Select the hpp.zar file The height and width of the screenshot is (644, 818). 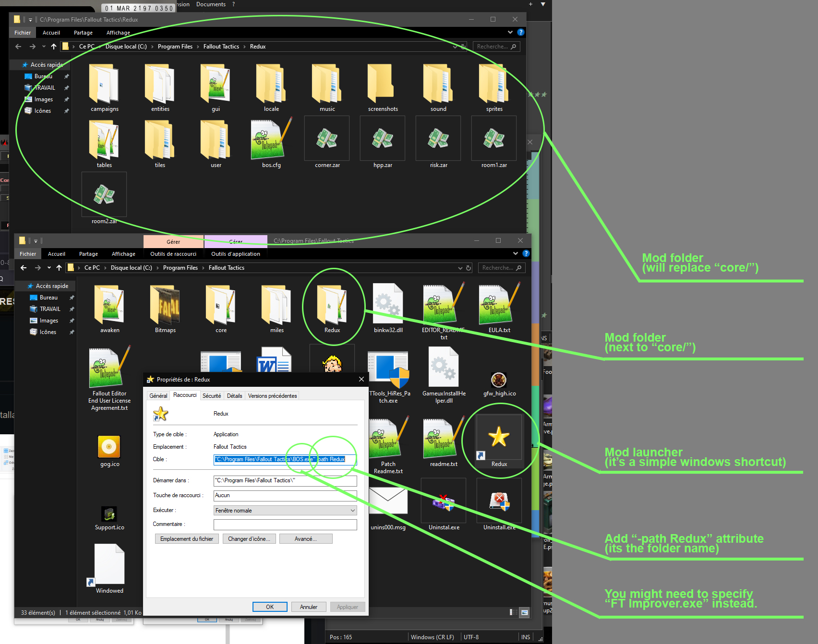[x=383, y=143]
